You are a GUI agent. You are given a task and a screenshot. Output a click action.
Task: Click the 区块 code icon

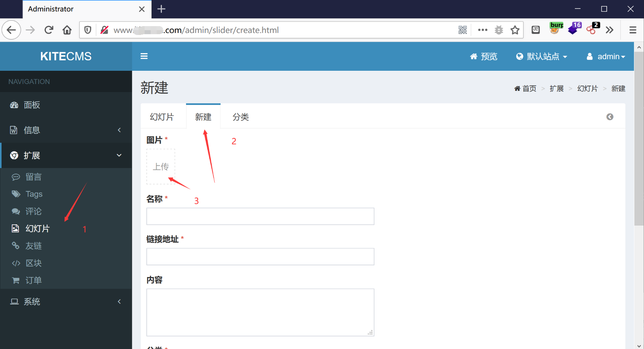point(16,263)
